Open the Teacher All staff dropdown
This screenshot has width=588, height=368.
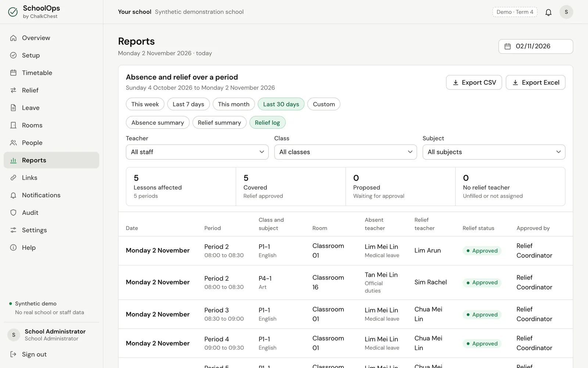197,152
